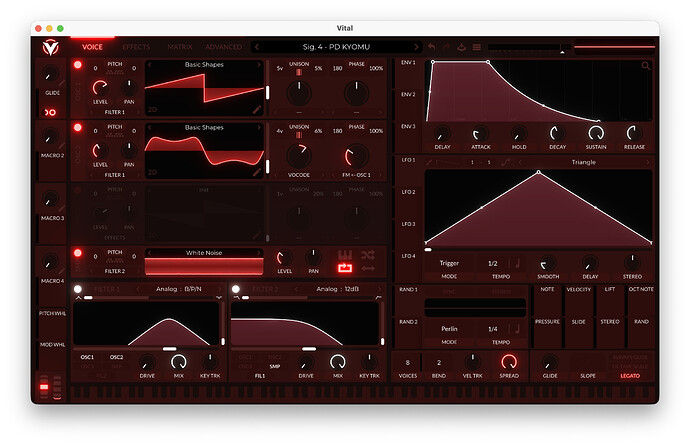
Task: Toggle sample bounce double-arrow icon
Action: [x=368, y=268]
